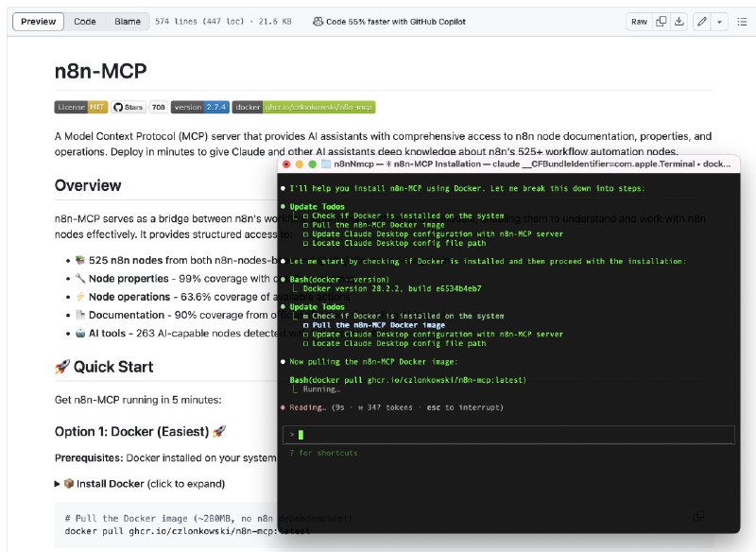The width and height of the screenshot is (756, 552).
Task: Open the version 2.7.4 badge
Action: (x=200, y=107)
